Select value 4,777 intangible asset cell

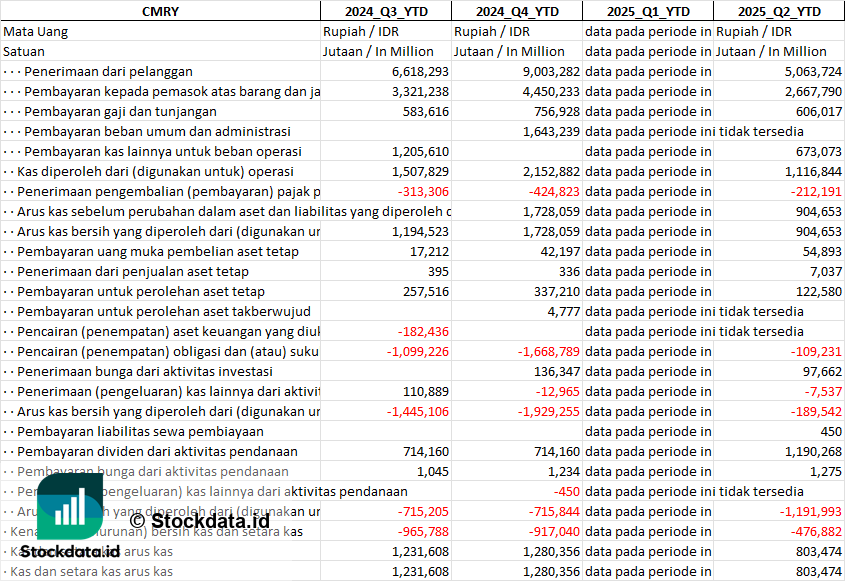517,312
